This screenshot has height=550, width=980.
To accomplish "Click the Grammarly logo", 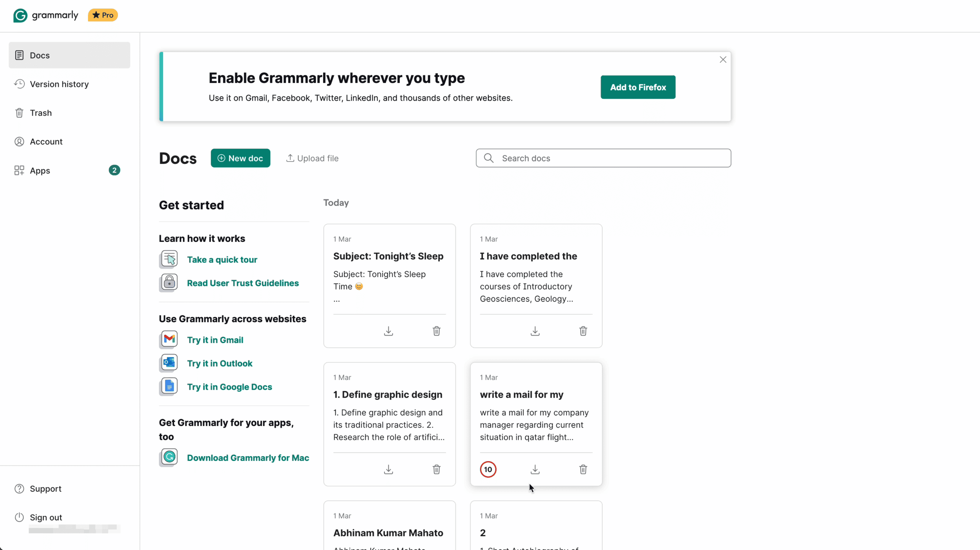I will pos(45,15).
